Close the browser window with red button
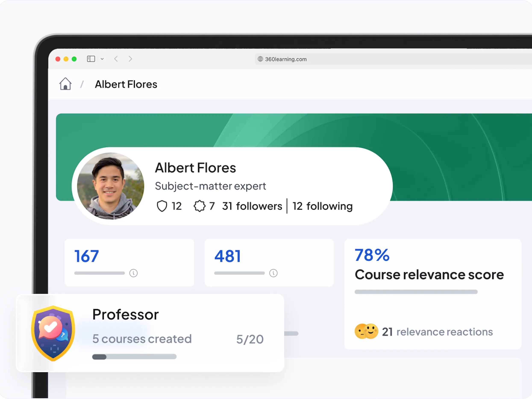Image resolution: width=532 pixels, height=399 pixels. click(58, 59)
